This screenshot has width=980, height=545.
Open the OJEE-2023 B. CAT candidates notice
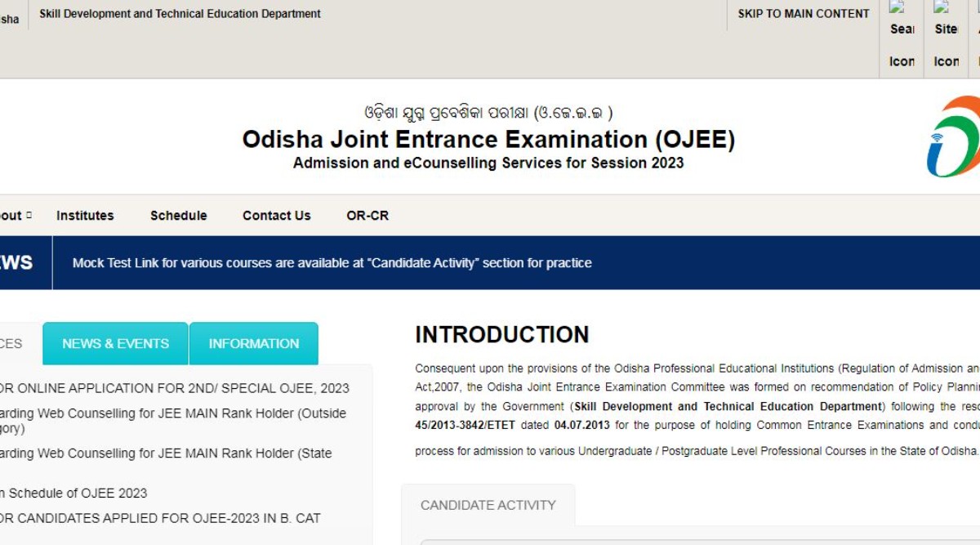[x=160, y=518]
